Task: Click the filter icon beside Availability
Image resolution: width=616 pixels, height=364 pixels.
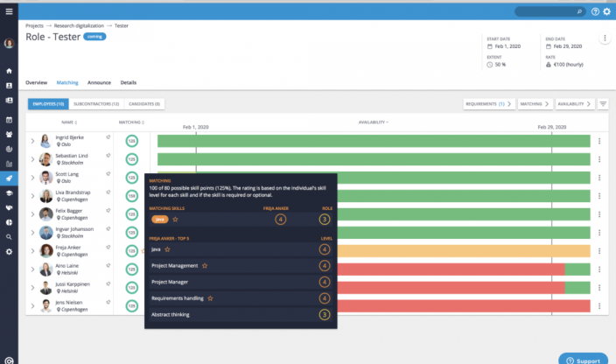Action: [603, 104]
